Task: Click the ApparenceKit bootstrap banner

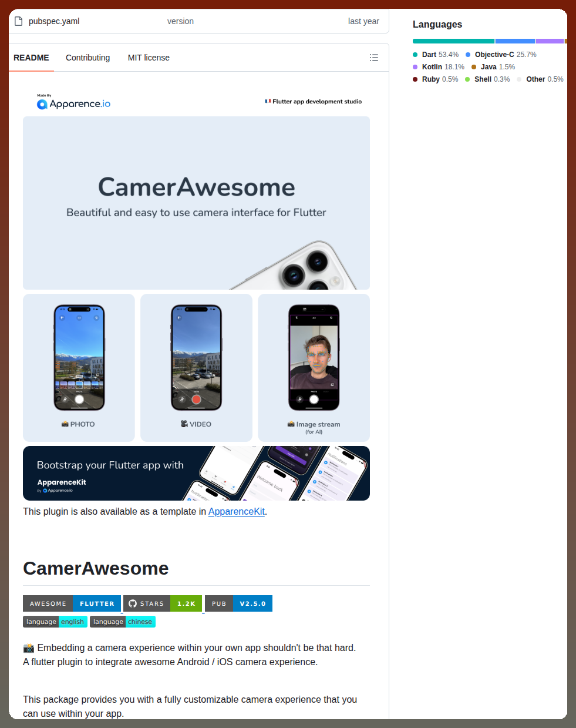Action: (x=196, y=473)
